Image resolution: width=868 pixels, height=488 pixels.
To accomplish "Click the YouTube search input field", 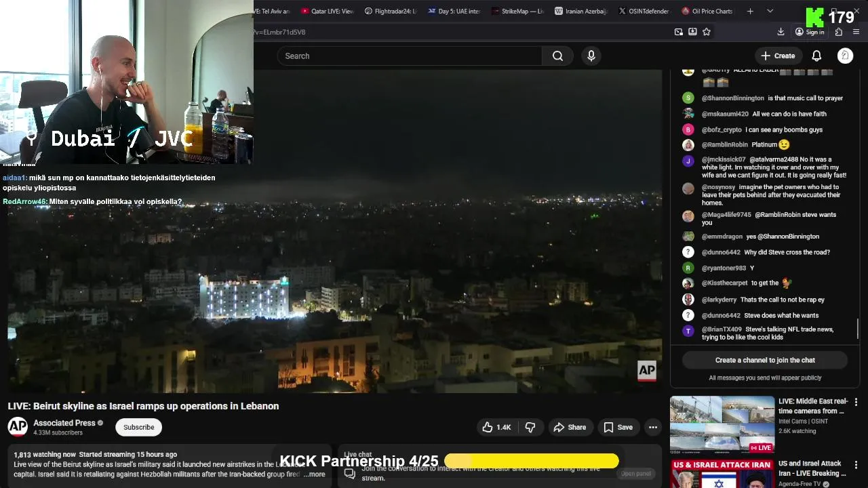I will pyautogui.click(x=410, y=56).
